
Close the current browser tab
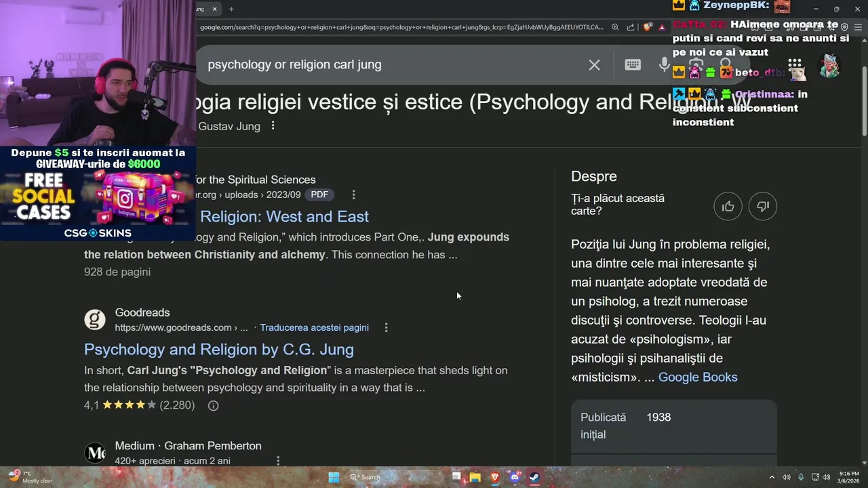215,9
